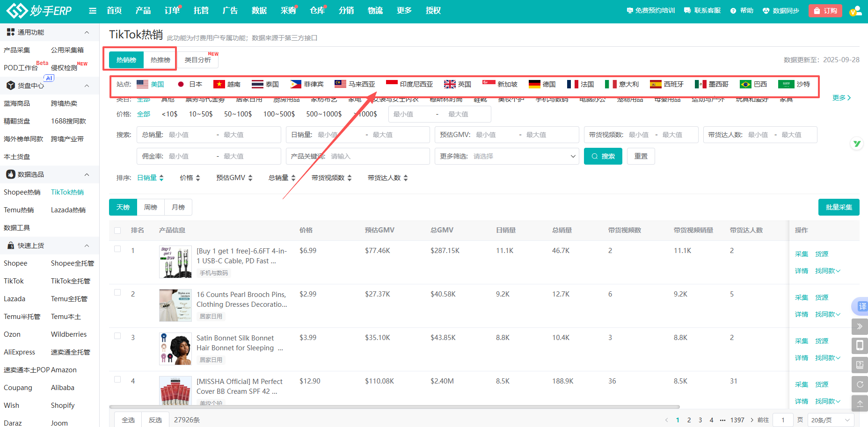Switch to the 月榜 tab
This screenshot has height=427, width=868.
(178, 207)
